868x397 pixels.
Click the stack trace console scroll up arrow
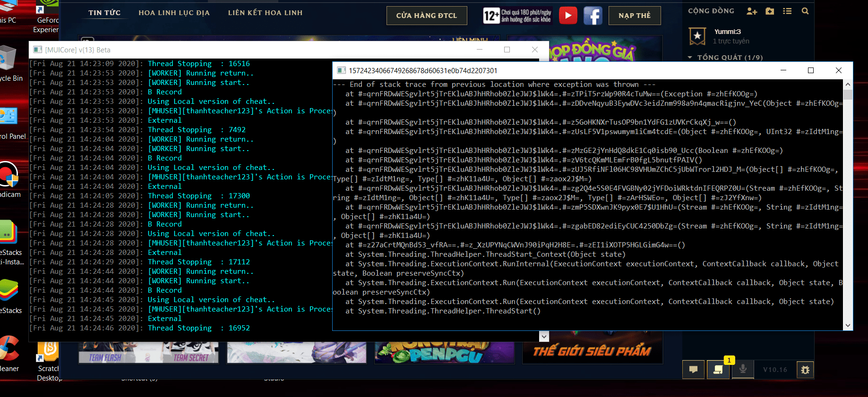tap(848, 84)
